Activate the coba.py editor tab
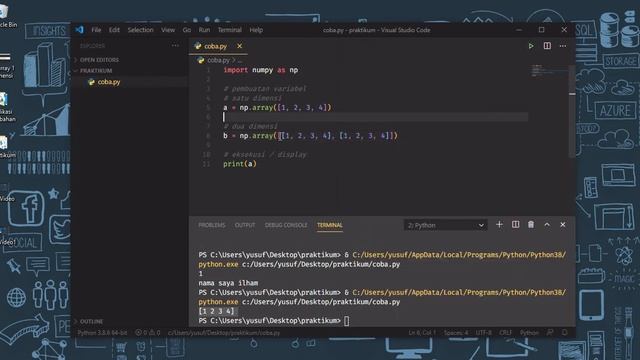This screenshot has width=640, height=360. [215, 46]
